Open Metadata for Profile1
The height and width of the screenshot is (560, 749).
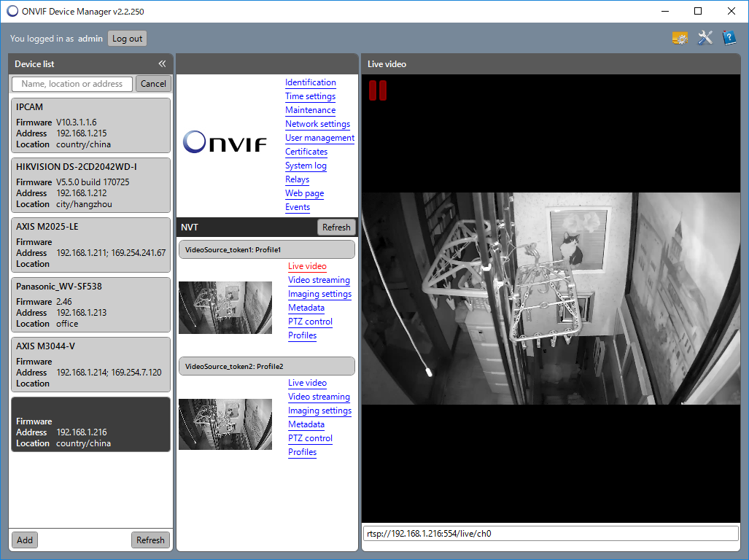306,308
